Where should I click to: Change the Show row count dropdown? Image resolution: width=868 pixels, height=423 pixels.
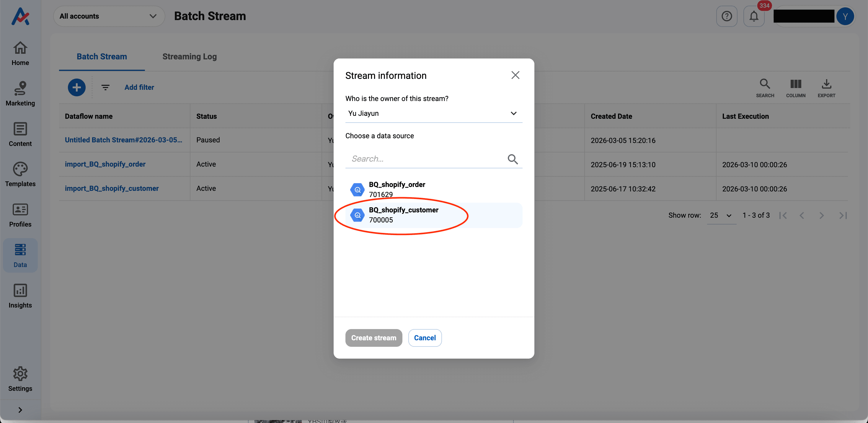coord(721,215)
